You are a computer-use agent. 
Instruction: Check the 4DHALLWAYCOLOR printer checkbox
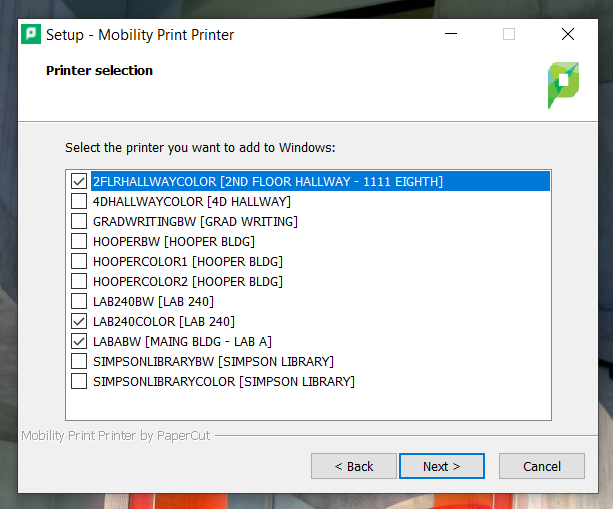tap(79, 201)
